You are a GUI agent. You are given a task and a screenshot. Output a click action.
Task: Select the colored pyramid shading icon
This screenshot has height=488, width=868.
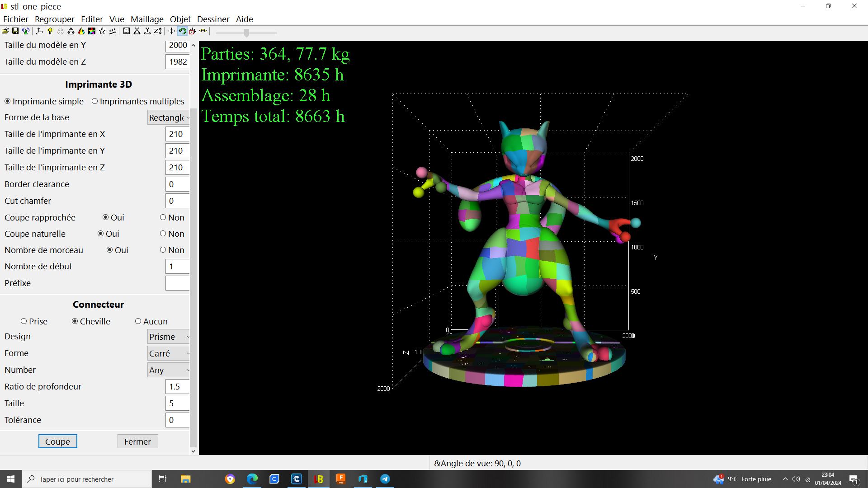81,31
